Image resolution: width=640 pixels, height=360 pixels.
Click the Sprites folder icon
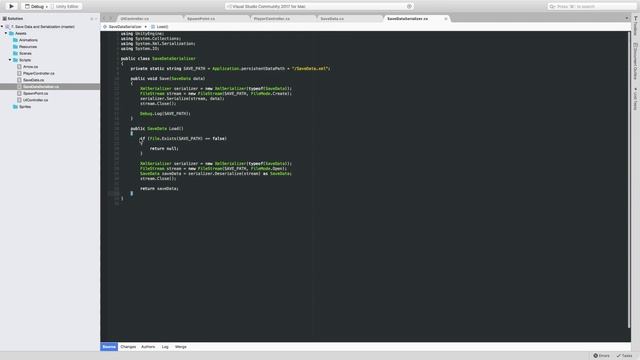(x=15, y=107)
